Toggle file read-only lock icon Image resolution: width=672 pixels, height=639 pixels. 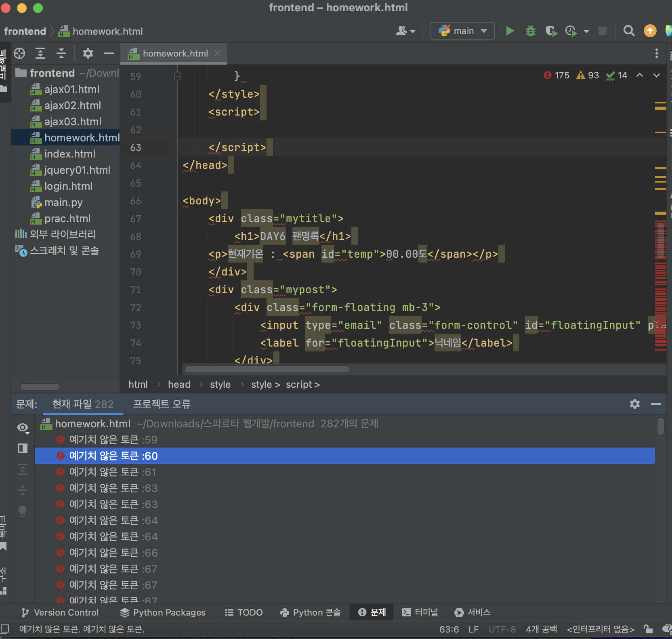tap(648, 629)
